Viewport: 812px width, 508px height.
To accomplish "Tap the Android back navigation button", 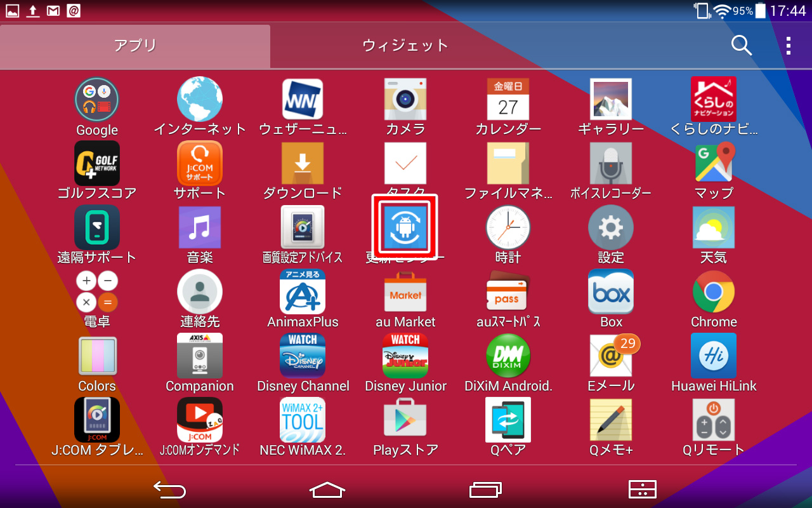I will 170,489.
